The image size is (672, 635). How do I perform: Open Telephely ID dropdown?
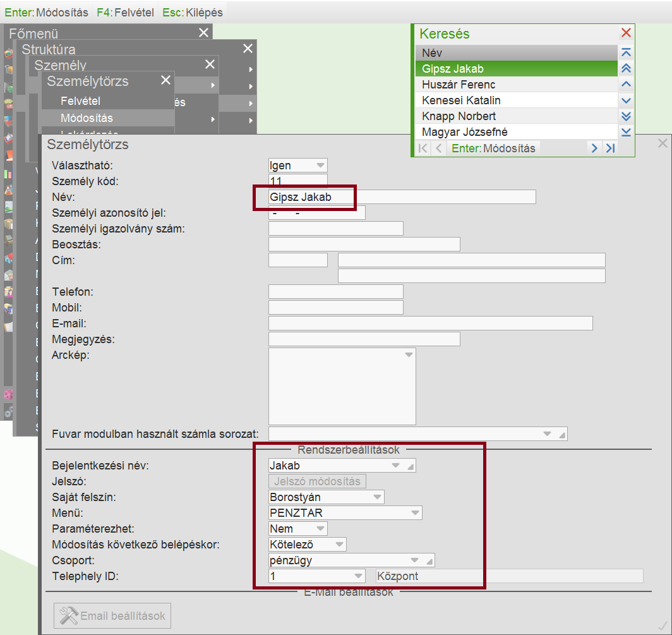(x=358, y=576)
